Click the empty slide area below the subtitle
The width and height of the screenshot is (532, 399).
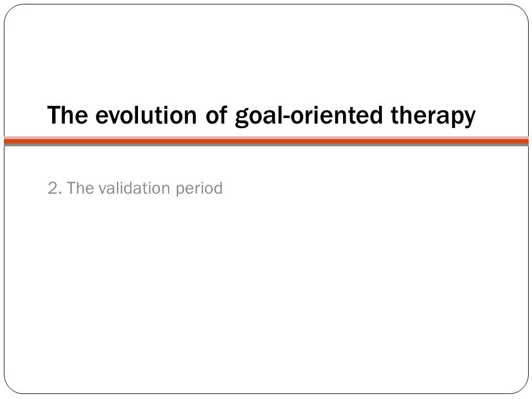[x=266, y=288]
